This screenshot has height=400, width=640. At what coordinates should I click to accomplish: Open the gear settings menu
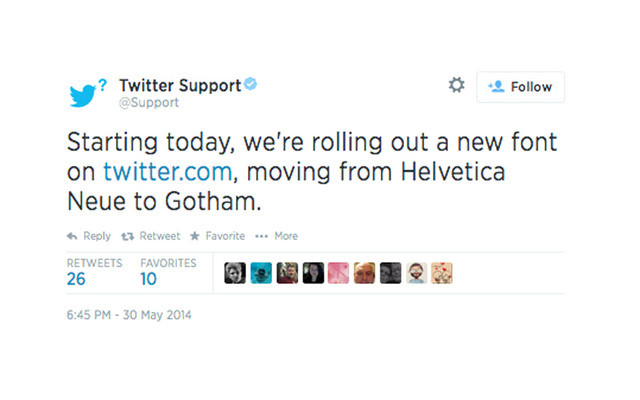pos(456,86)
